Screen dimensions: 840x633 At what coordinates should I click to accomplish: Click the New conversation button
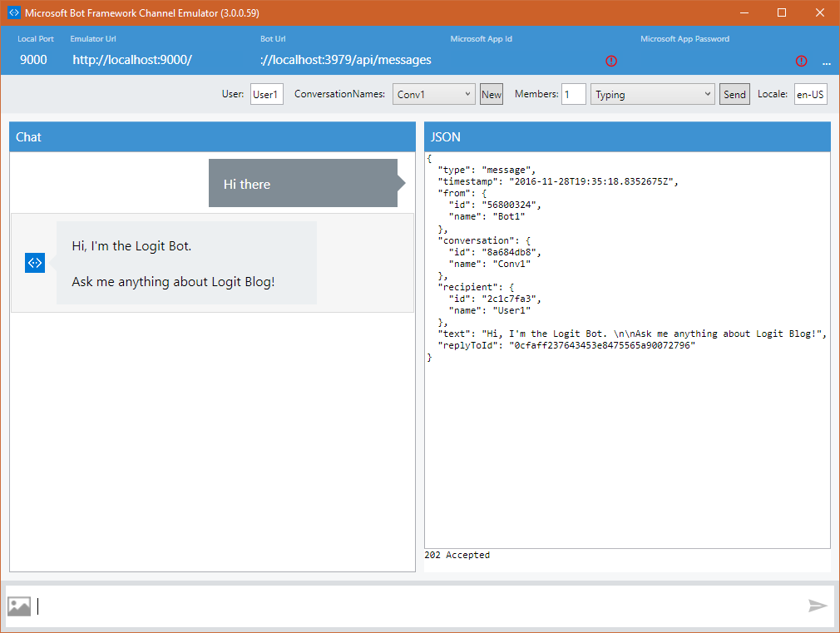tap(492, 94)
